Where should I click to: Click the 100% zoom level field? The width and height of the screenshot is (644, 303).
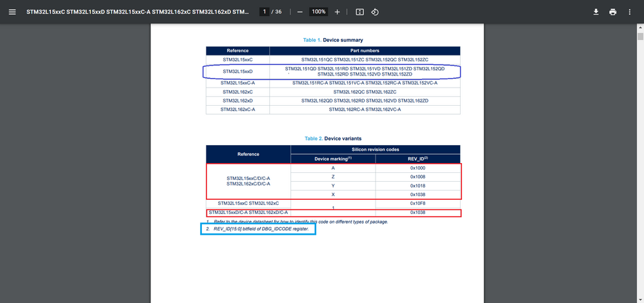pos(318,12)
